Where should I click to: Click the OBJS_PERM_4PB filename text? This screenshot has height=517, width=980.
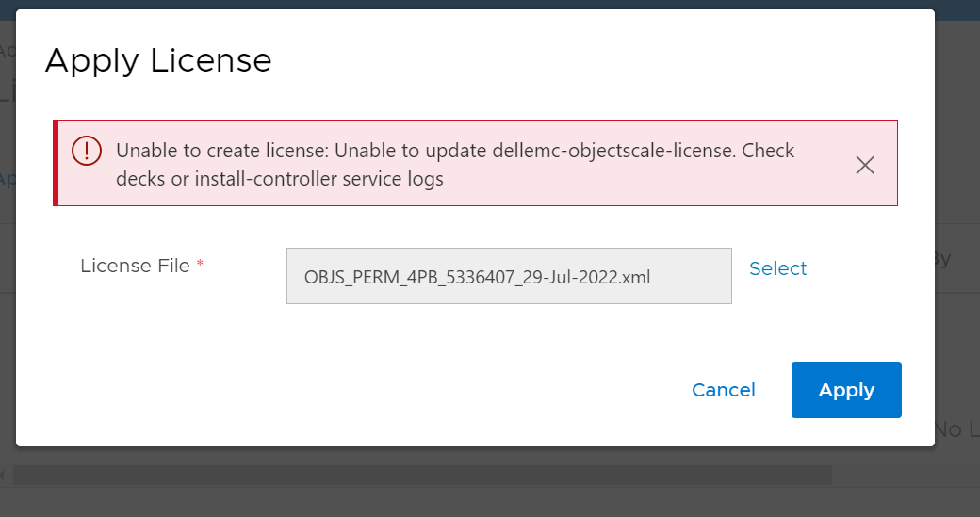pyautogui.click(x=477, y=277)
